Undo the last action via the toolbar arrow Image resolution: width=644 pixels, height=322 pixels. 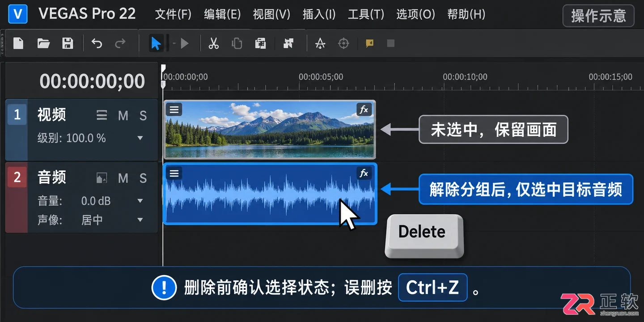(97, 43)
